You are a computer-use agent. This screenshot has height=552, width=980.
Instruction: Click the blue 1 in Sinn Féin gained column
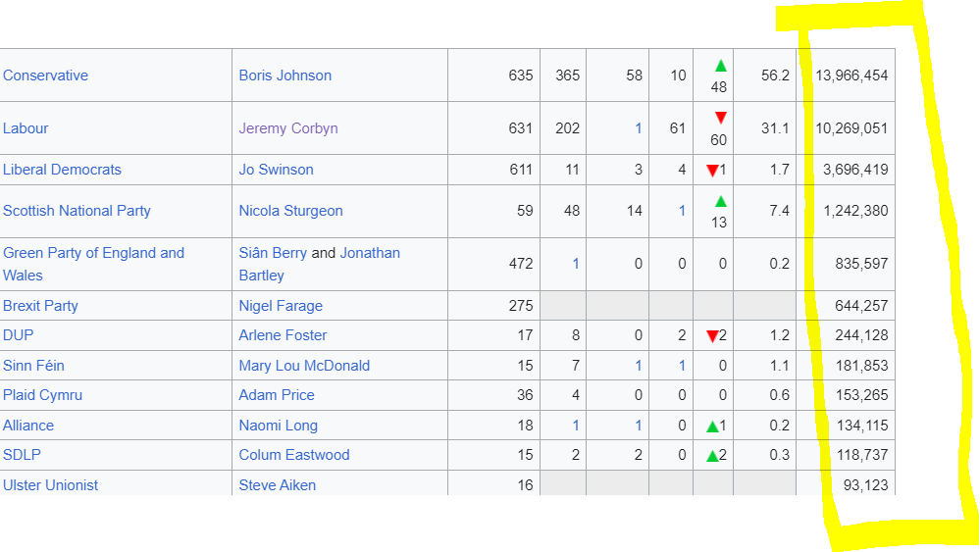[x=638, y=366]
